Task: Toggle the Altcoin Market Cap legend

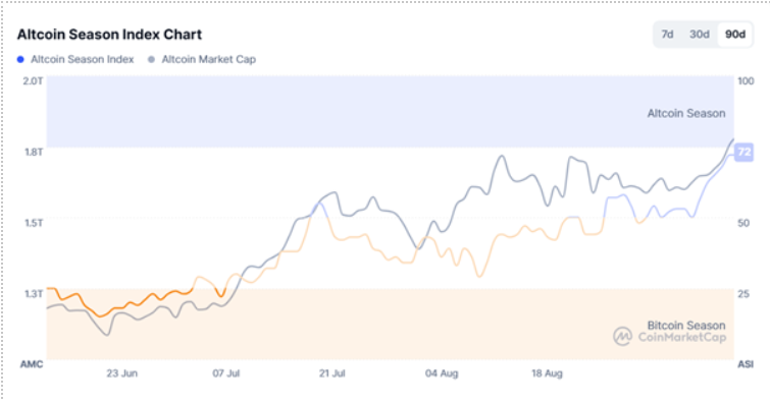Action: pos(208,60)
